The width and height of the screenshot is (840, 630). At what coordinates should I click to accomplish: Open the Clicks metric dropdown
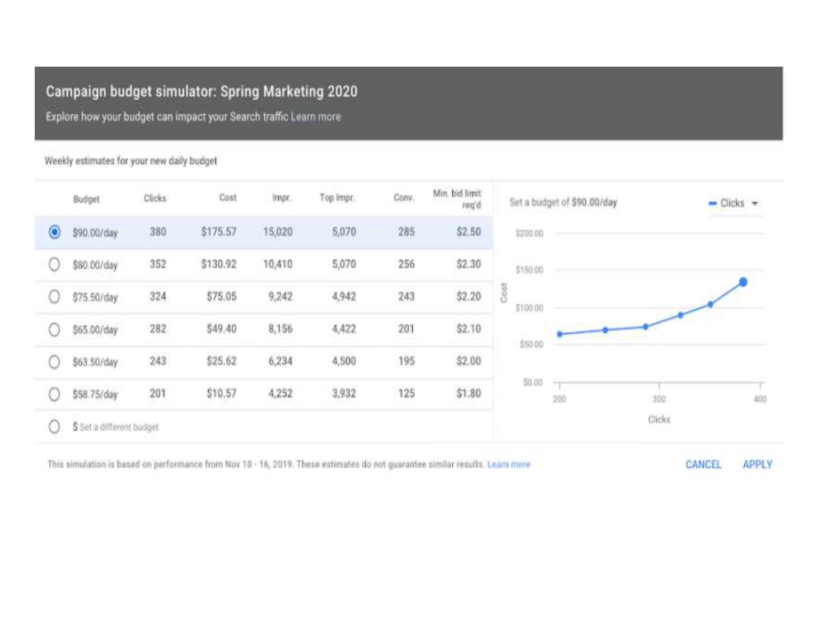coord(732,203)
